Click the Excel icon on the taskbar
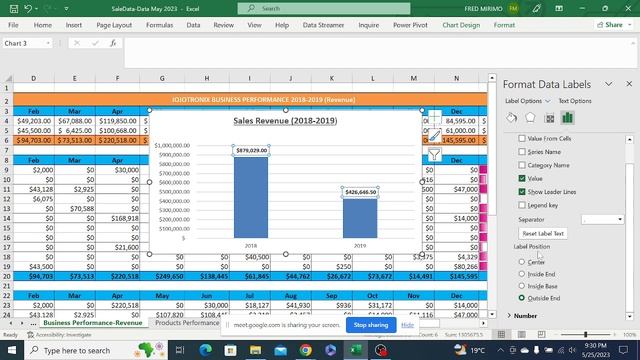 tap(356, 350)
